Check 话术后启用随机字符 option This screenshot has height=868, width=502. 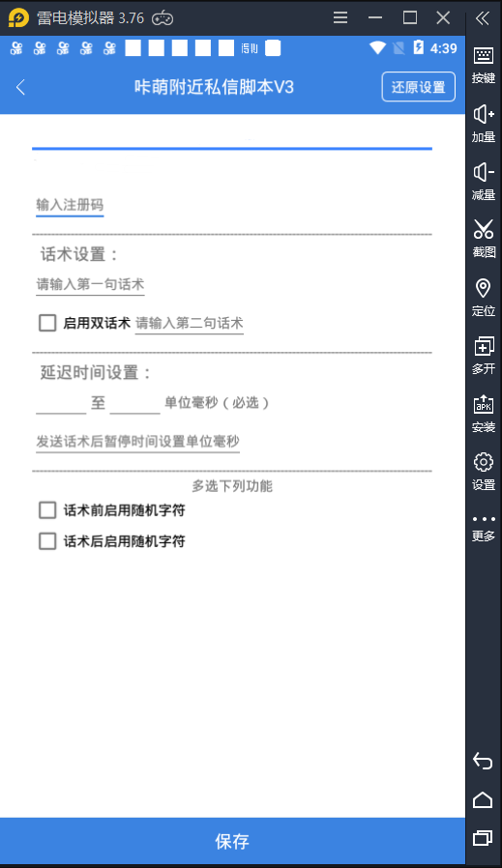tap(47, 541)
